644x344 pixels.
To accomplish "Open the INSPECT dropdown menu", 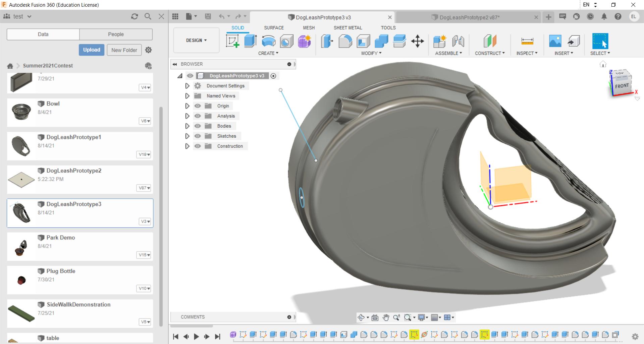I will coord(527,53).
